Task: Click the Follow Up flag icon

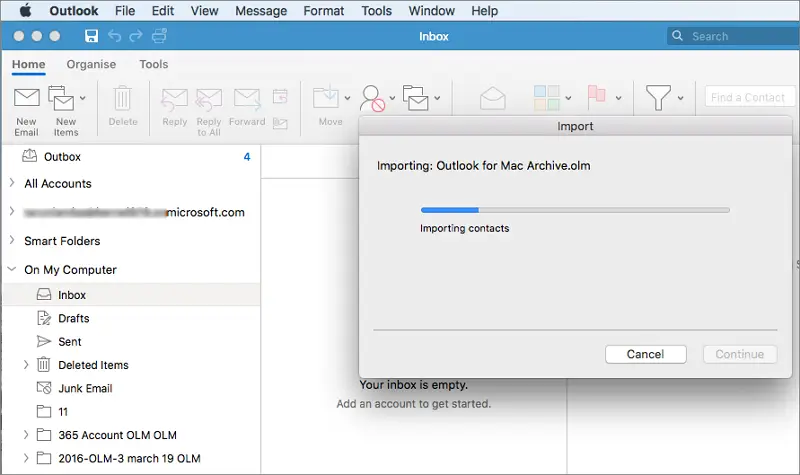Action: pyautogui.click(x=596, y=97)
